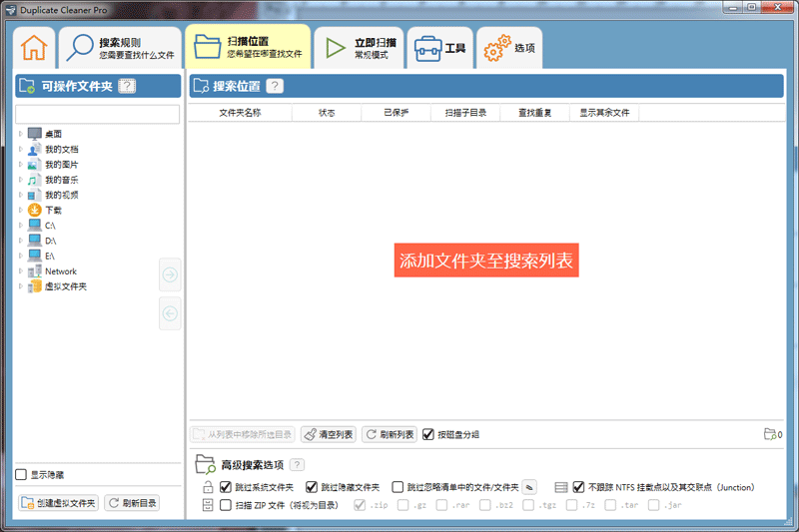Click the right arrow add-folder button
The width and height of the screenshot is (799, 532).
170,274
